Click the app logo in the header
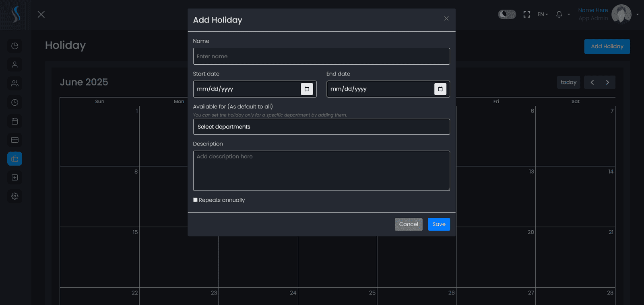 16,14
